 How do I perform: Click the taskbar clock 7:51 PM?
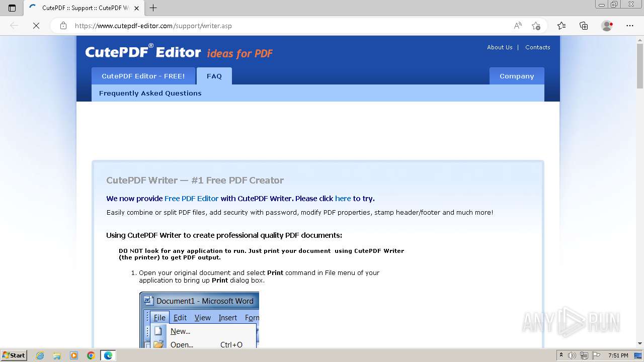click(618, 355)
